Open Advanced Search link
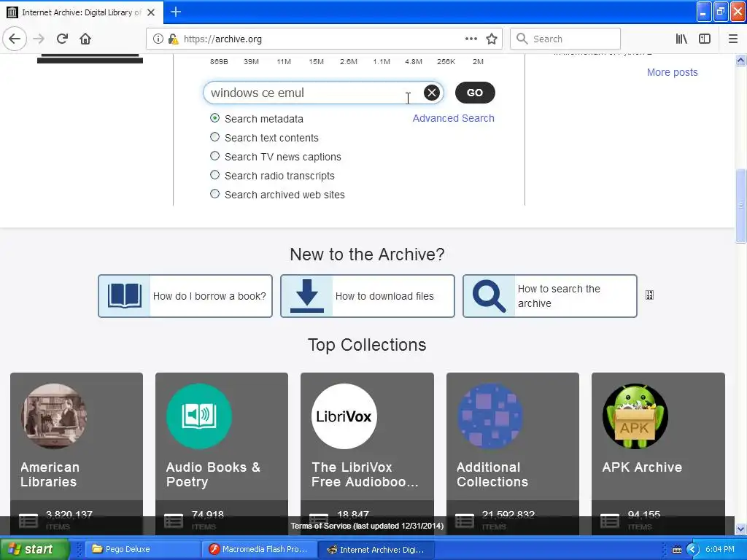Image resolution: width=747 pixels, height=560 pixels. [x=453, y=118]
